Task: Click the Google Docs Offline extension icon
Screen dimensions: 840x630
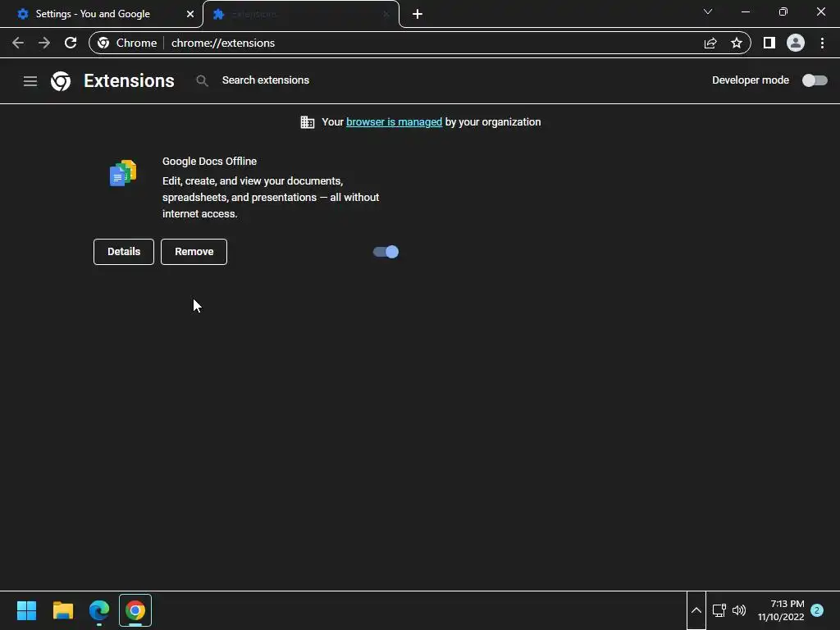Action: [123, 173]
